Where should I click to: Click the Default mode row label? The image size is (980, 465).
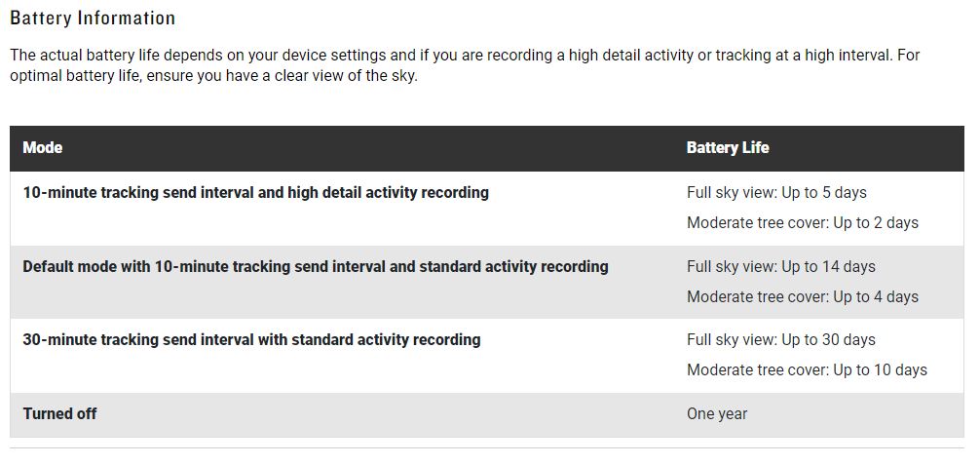tap(315, 267)
